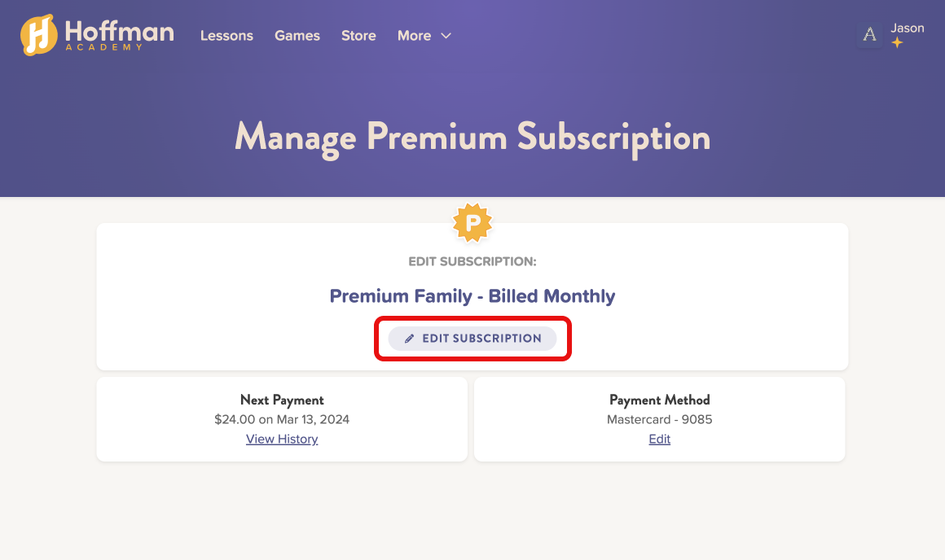The height and width of the screenshot is (560, 945).
Task: Open the Store navigation link
Action: (358, 36)
